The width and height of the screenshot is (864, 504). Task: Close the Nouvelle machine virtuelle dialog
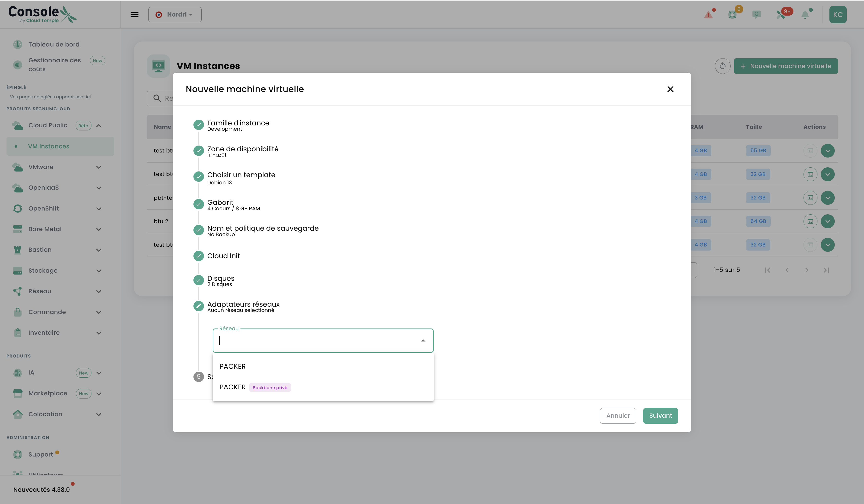tap(670, 89)
